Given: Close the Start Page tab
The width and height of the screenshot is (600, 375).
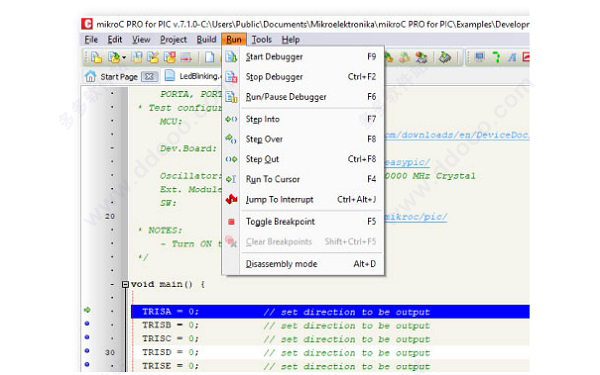Looking at the screenshot, I should point(149,77).
